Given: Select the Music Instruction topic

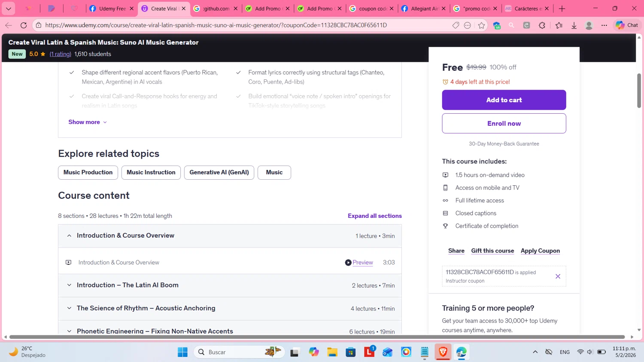Looking at the screenshot, I should click(x=151, y=172).
